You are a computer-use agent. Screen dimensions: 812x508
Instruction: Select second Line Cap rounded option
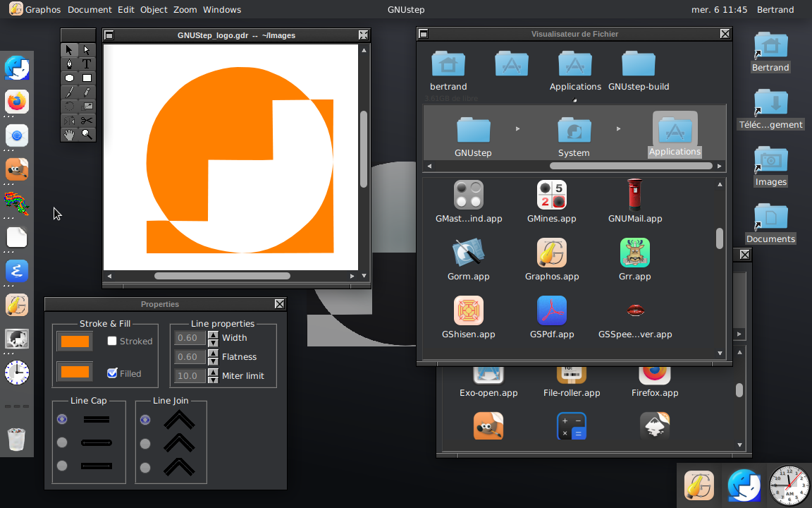pyautogui.click(x=62, y=442)
